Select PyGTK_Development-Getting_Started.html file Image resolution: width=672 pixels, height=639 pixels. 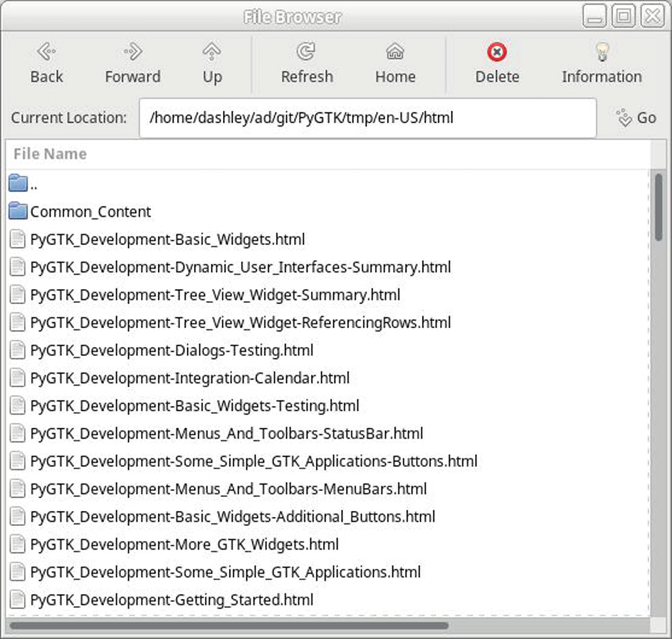(172, 600)
